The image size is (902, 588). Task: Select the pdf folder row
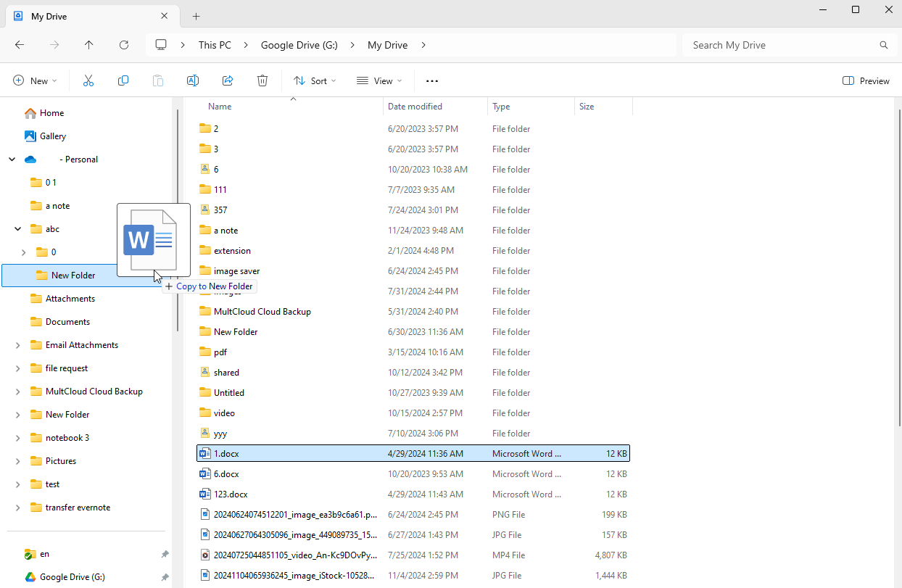pyautogui.click(x=413, y=352)
